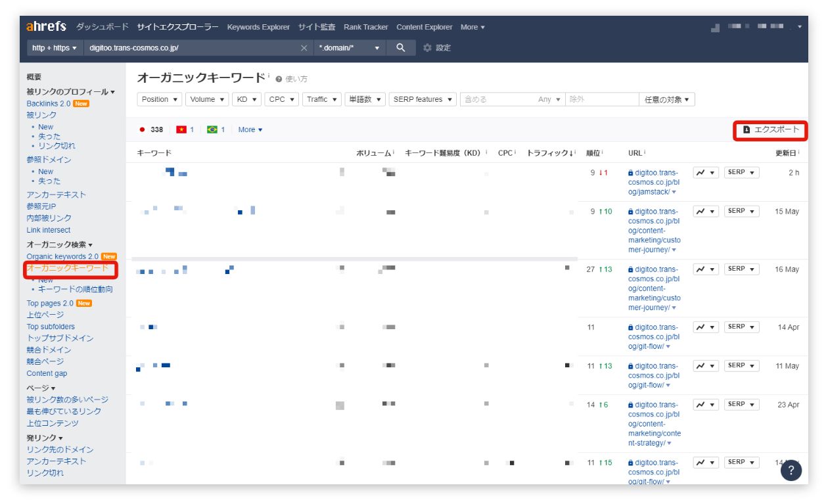Expand the More countries dropdown
The image size is (828, 504).
pos(250,129)
